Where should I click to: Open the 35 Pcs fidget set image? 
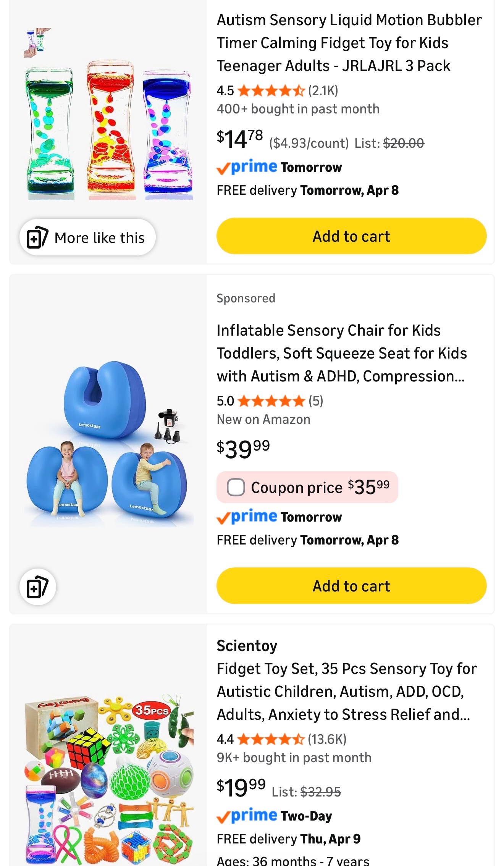coord(108,779)
